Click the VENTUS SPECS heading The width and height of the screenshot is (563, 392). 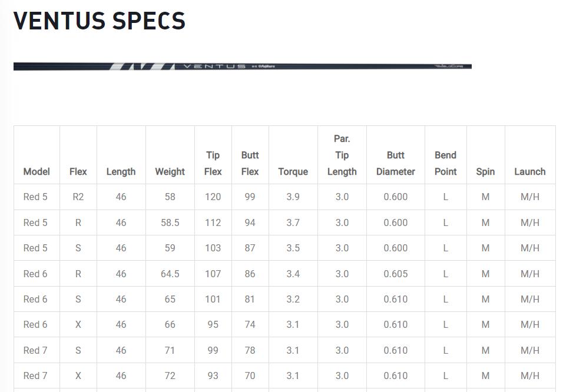100,21
